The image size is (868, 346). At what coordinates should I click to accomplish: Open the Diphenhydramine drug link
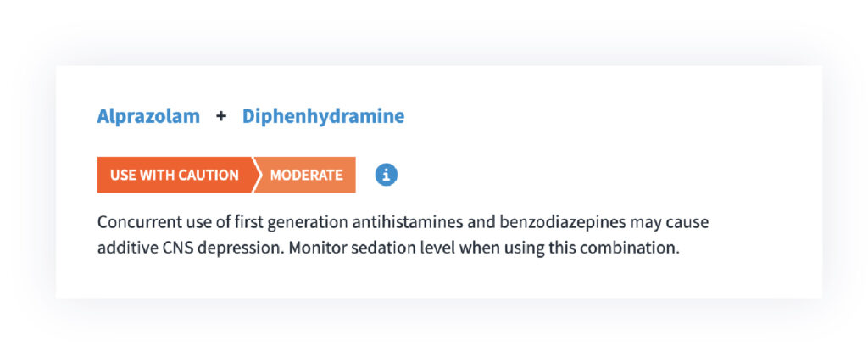click(323, 117)
